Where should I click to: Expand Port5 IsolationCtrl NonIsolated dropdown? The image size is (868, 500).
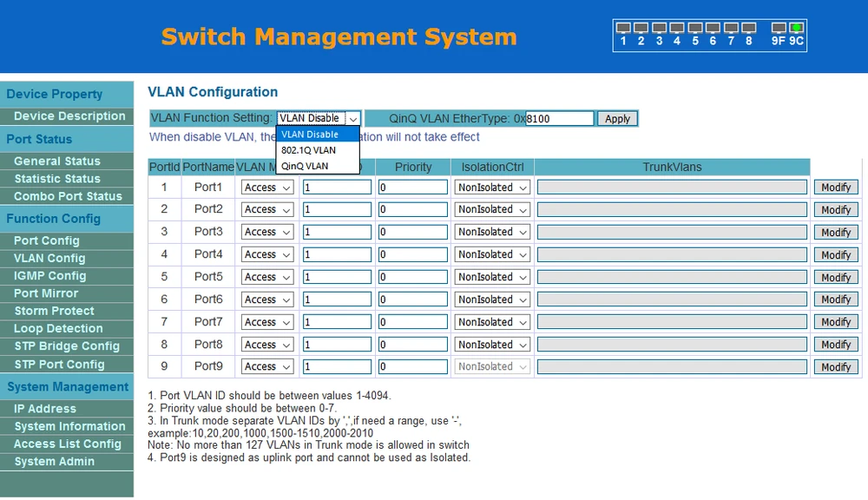point(492,277)
